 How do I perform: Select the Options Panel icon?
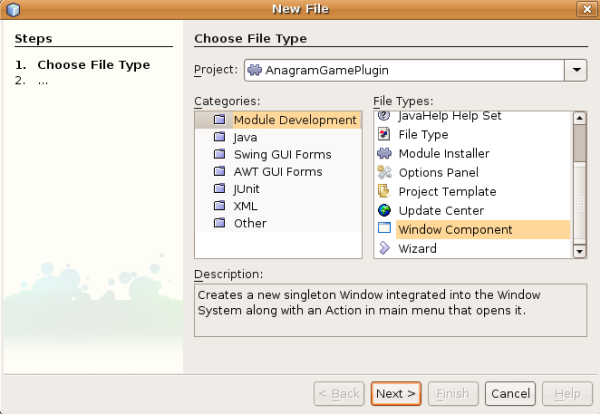pyautogui.click(x=384, y=173)
